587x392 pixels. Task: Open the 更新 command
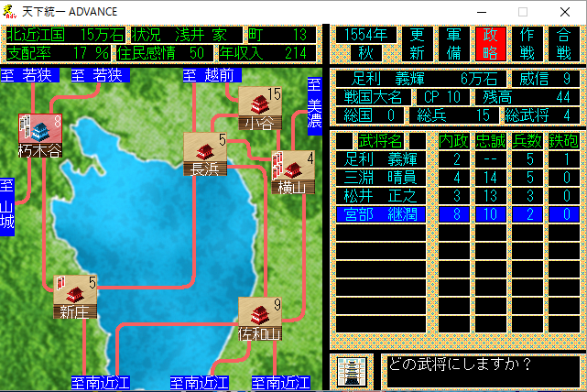click(x=417, y=44)
